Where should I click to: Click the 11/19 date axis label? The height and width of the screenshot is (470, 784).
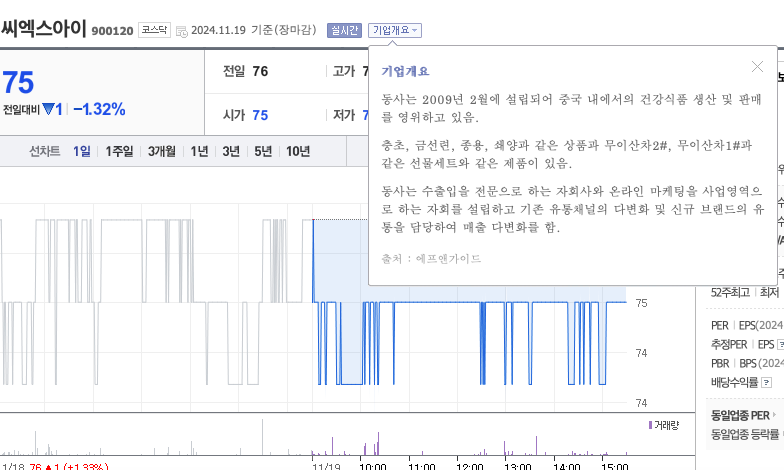click(326, 466)
